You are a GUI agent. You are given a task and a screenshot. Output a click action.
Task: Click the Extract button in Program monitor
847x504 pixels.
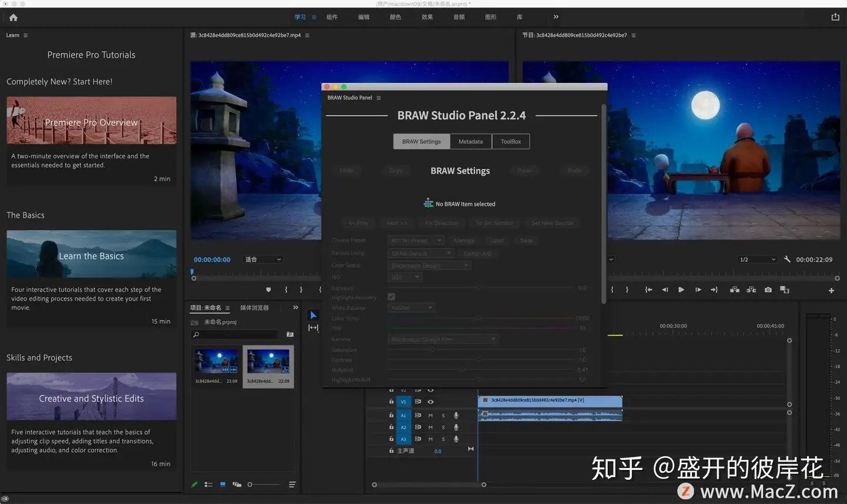click(x=751, y=289)
